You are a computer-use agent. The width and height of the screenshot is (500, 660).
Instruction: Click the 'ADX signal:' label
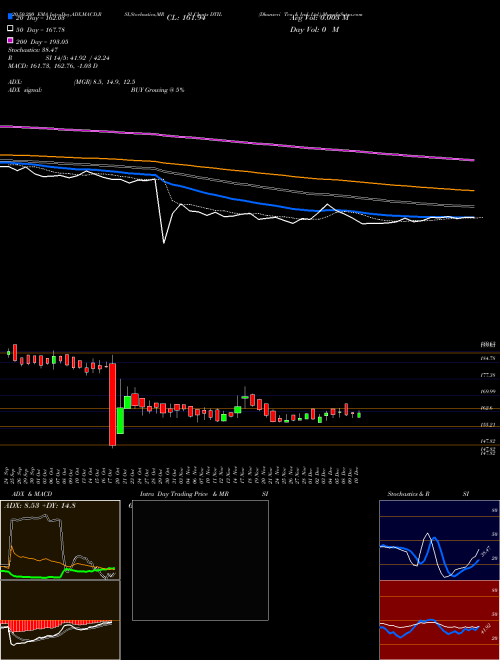coord(25,90)
